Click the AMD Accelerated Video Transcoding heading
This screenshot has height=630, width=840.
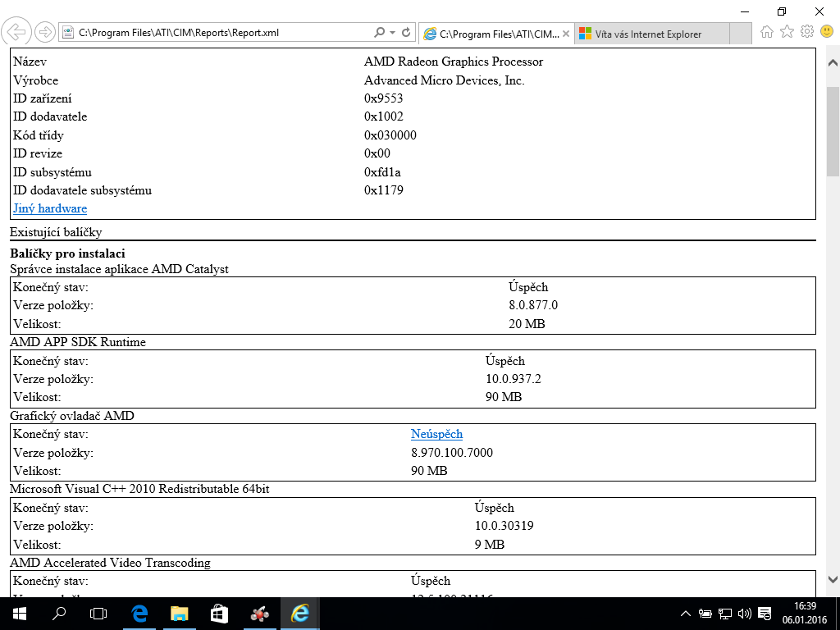coord(110,563)
